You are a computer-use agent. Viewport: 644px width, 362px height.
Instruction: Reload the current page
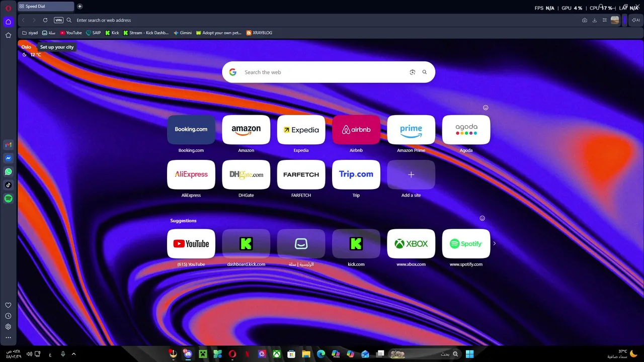pyautogui.click(x=45, y=20)
